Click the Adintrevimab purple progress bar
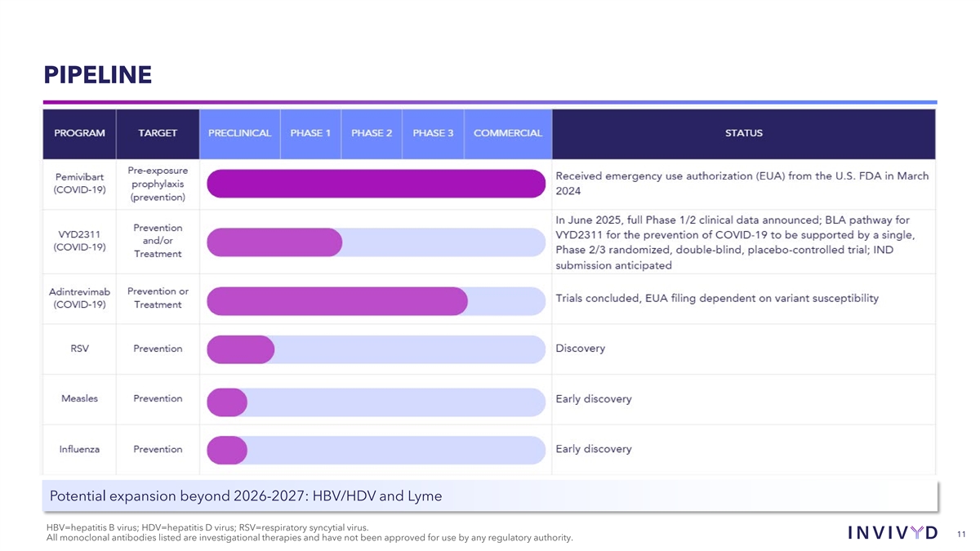Viewport: 980px width, 551px height. coord(337,300)
